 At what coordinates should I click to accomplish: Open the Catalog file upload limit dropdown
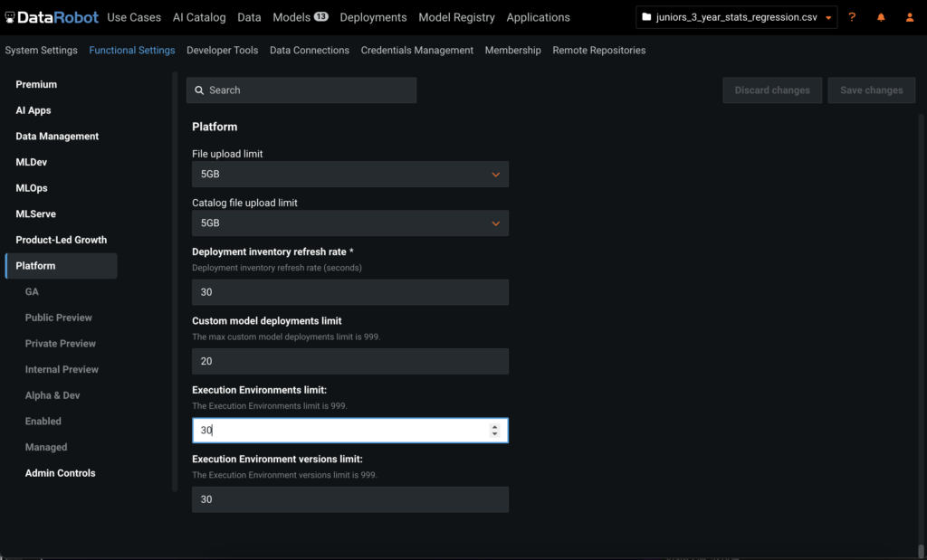495,223
